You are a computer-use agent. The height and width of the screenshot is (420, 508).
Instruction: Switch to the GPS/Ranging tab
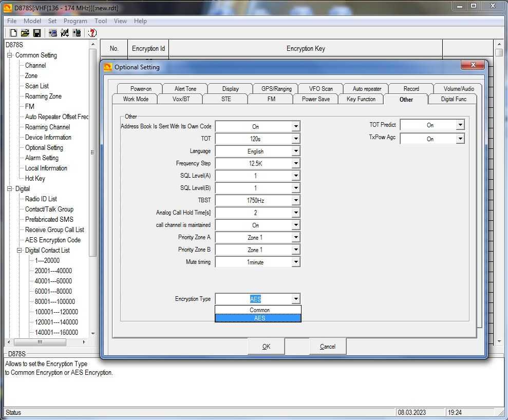276,88
